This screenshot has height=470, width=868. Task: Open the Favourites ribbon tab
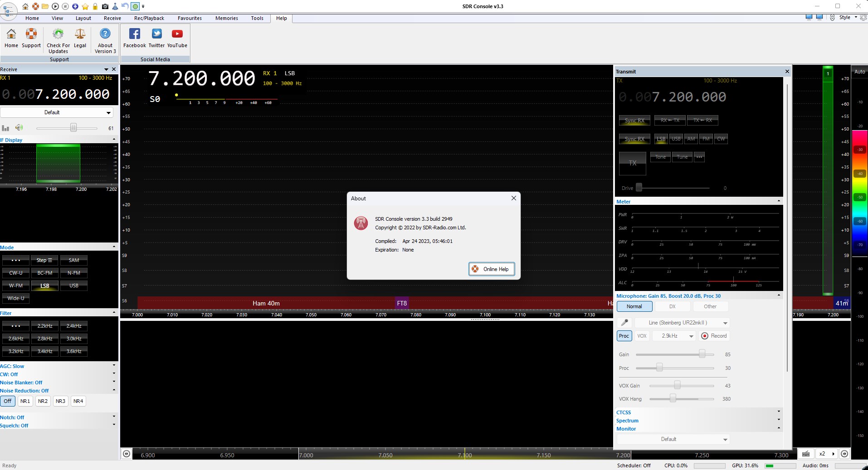click(190, 18)
